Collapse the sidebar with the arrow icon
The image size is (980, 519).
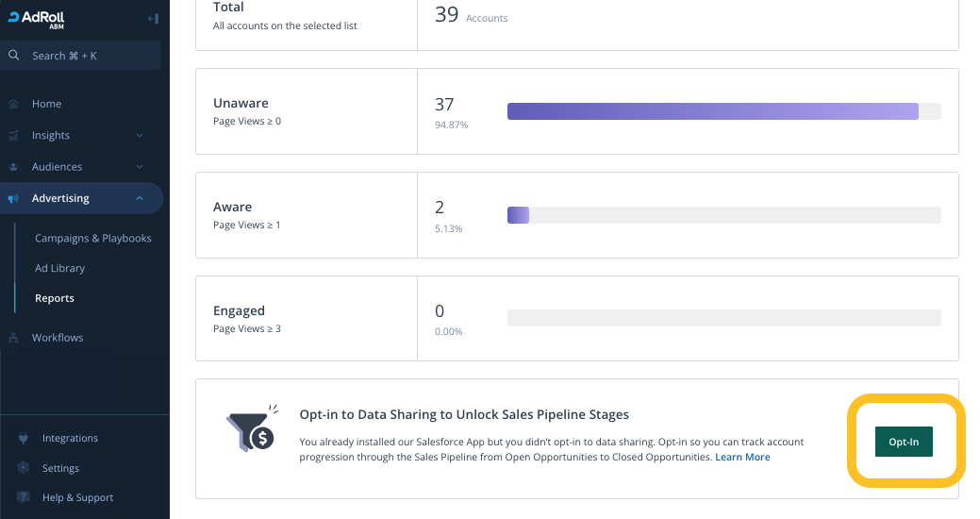coord(153,19)
